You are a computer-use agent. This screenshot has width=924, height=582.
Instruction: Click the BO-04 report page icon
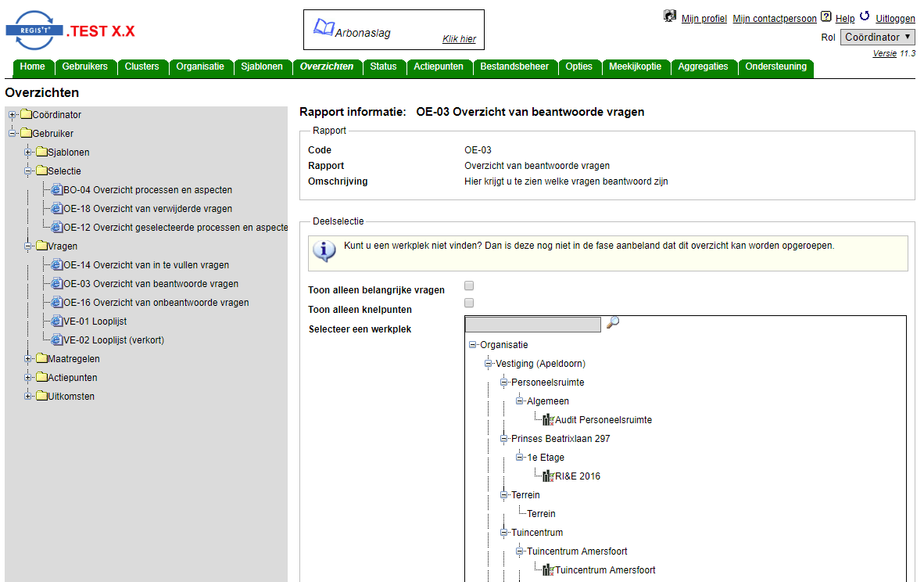56,189
